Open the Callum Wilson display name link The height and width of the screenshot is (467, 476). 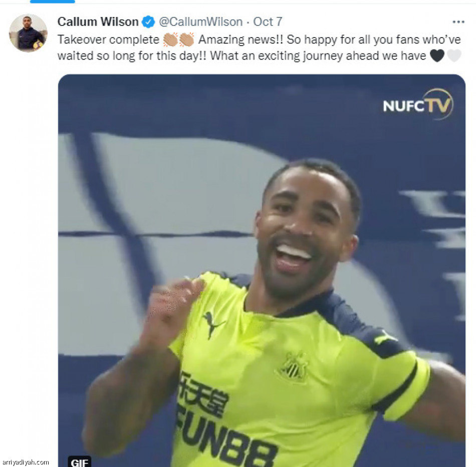pos(98,22)
